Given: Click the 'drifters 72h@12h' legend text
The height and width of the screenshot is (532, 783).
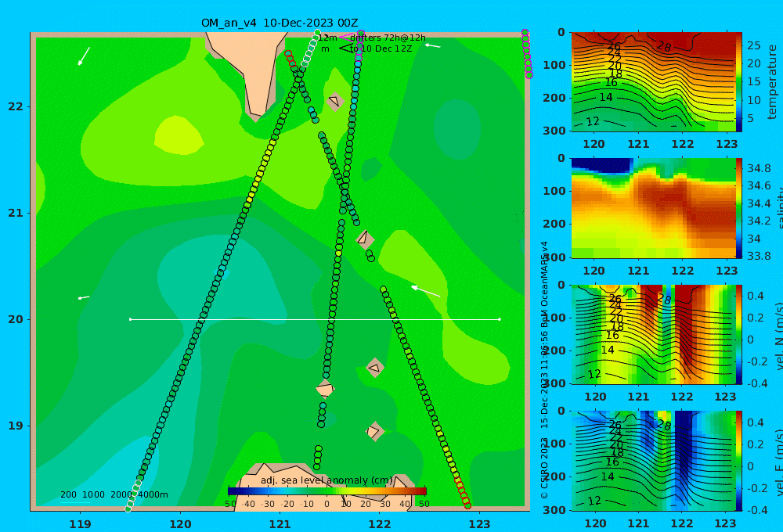Looking at the screenshot, I should click(x=388, y=38).
